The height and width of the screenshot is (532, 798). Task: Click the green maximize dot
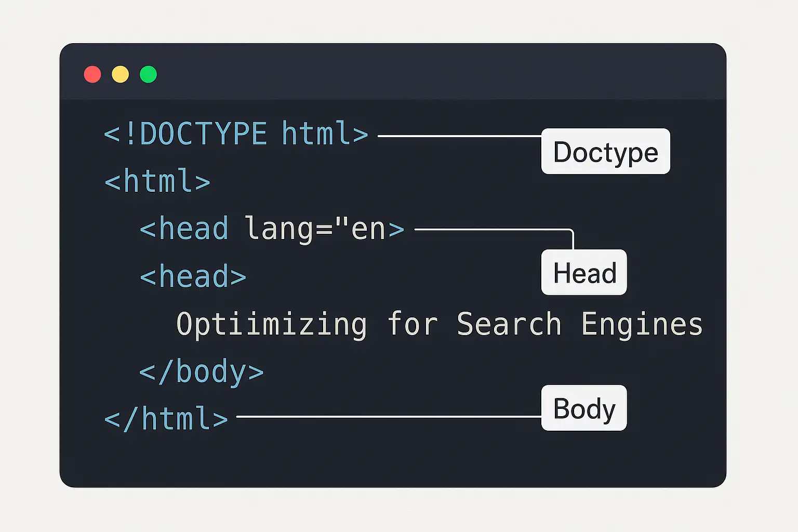pos(149,74)
